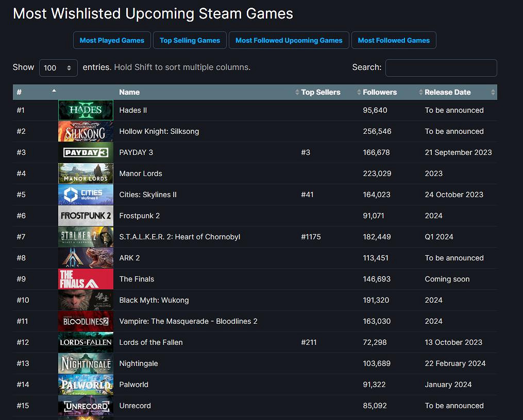Click the Hades II game thumbnail
Screen dimensions: 523x420
[86, 110]
